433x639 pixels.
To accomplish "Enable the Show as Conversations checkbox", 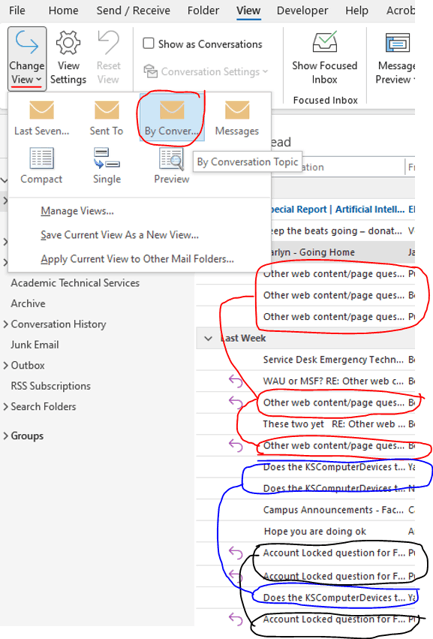I will point(148,43).
